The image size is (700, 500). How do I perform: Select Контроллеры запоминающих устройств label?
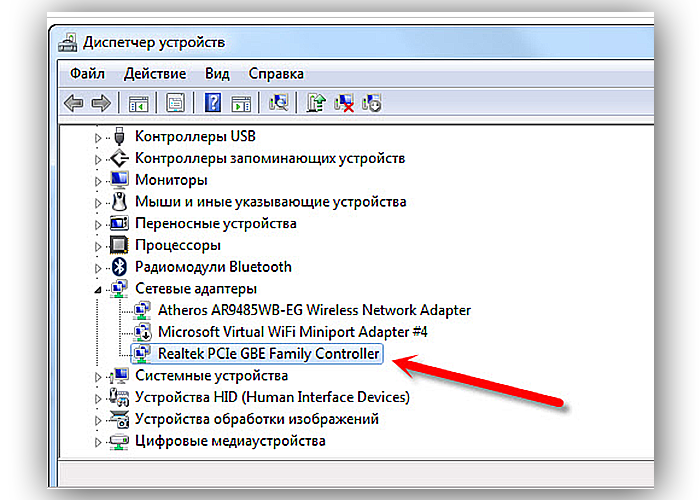coord(270,158)
